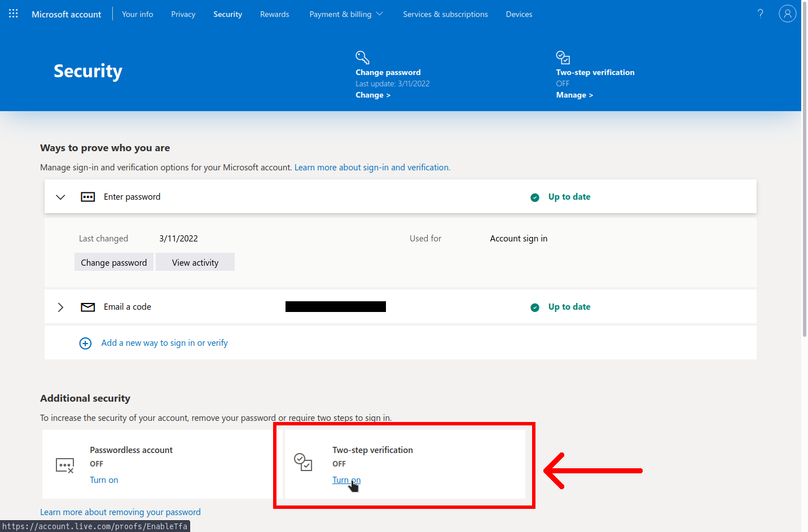
Task: Click the Change password header title
Action: [x=388, y=72]
